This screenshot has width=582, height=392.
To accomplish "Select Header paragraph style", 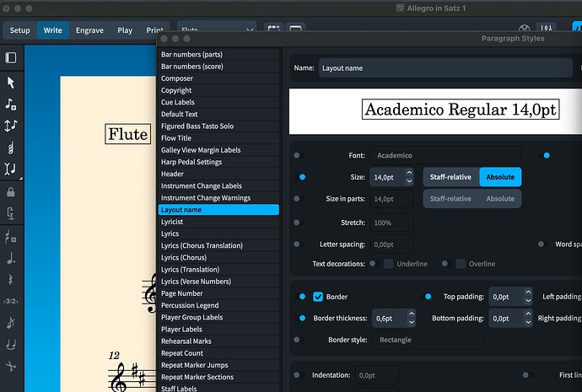I will tap(218, 174).
